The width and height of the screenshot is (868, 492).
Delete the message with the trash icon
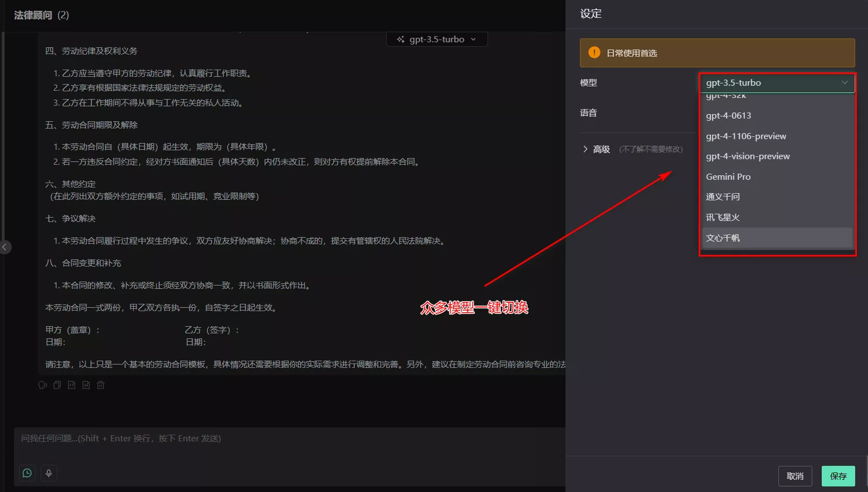click(101, 385)
